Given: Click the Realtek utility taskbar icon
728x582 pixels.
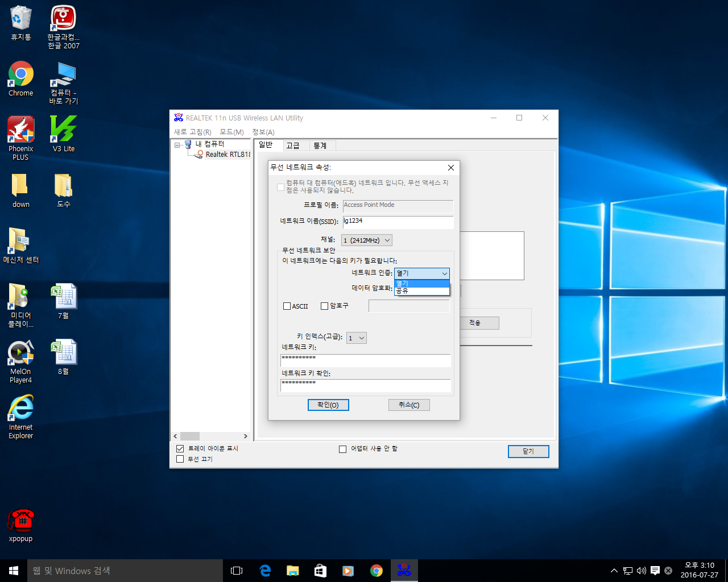Looking at the screenshot, I should click(404, 570).
